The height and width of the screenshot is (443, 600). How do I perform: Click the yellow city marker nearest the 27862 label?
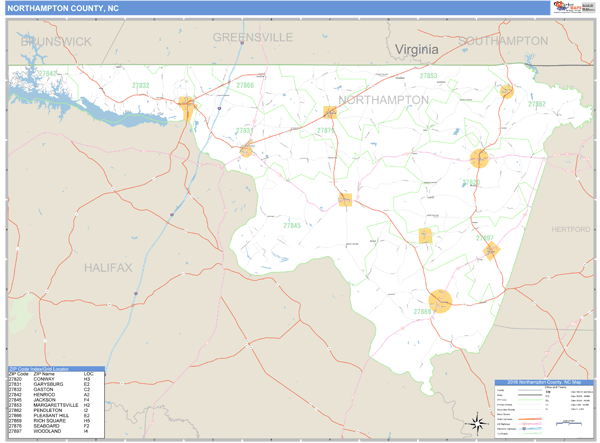506,91
